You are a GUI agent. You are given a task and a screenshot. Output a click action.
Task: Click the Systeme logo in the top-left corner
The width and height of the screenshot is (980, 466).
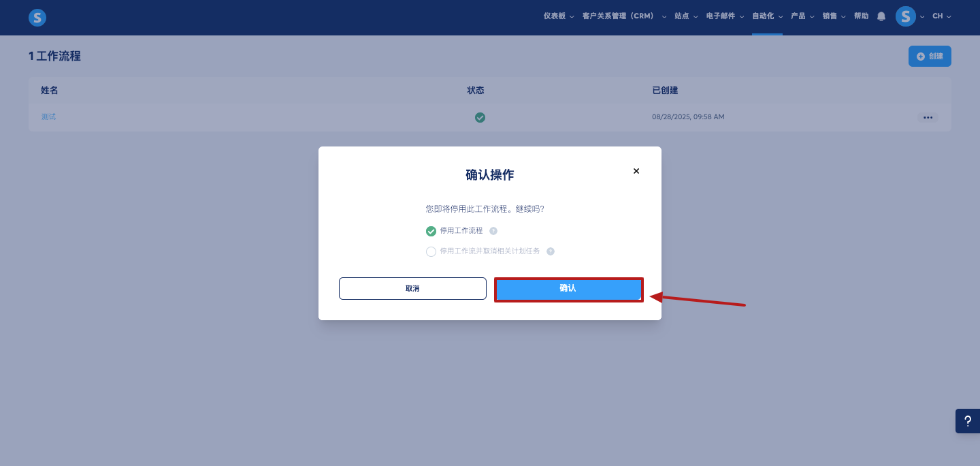(x=37, y=18)
